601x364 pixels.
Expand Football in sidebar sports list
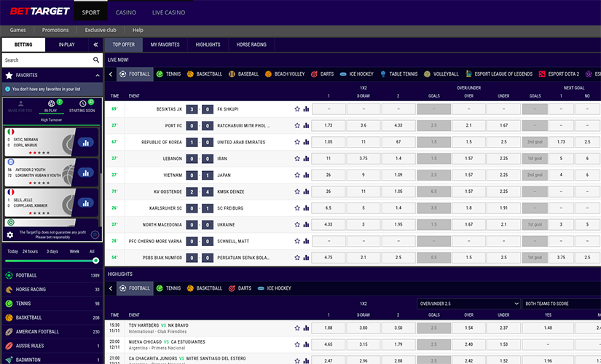52,275
